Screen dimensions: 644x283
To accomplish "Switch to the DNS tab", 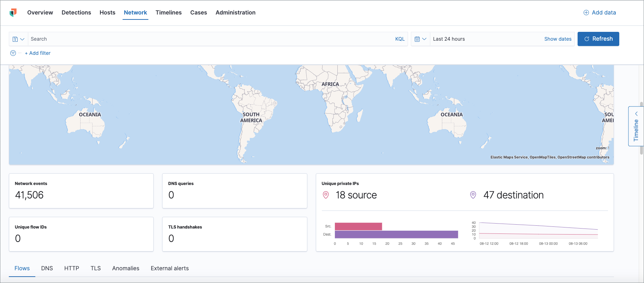I will click(47, 268).
